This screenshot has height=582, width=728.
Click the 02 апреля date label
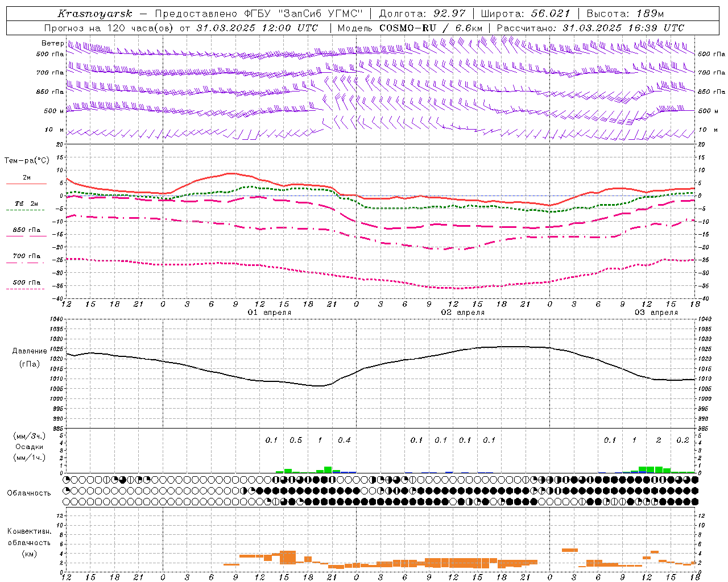tap(463, 313)
